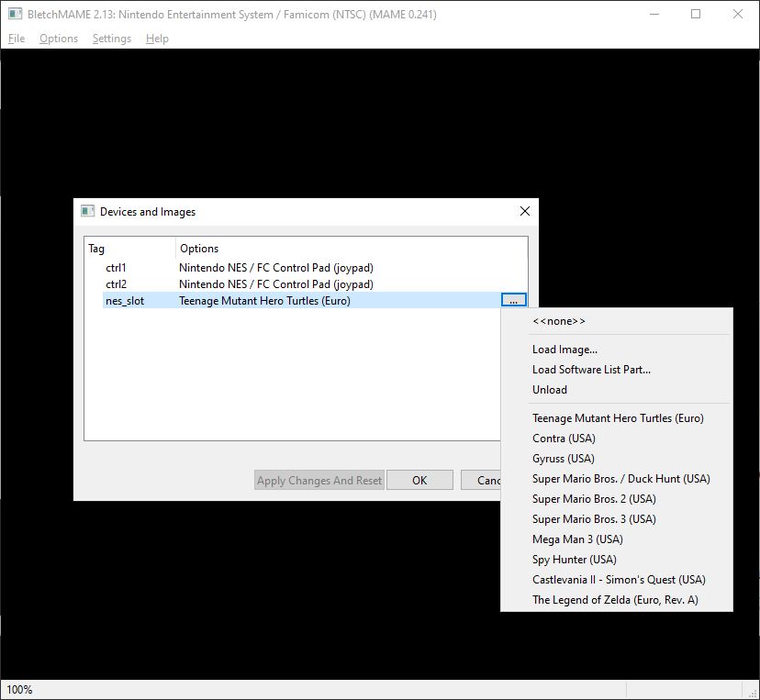Choose Load Image... from the menu

pos(617,350)
